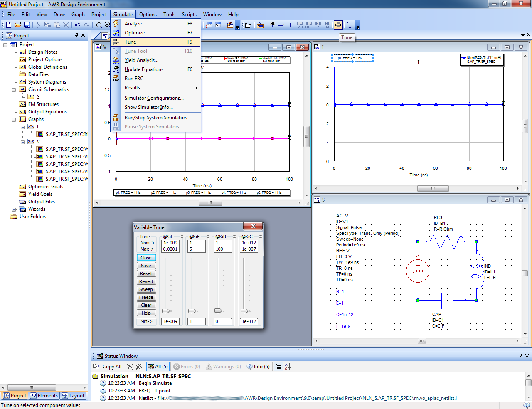The width and height of the screenshot is (532, 409).
Task: Collapse the root Project tree node
Action: (x=5, y=44)
